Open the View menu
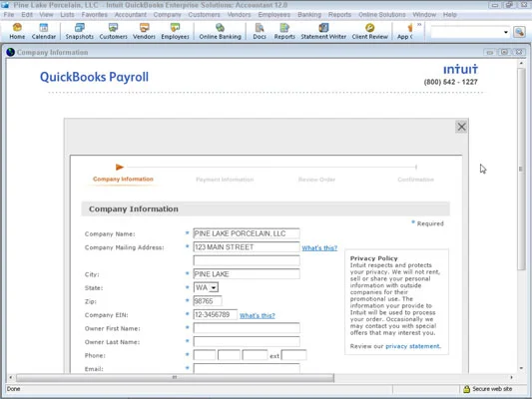 [46, 15]
